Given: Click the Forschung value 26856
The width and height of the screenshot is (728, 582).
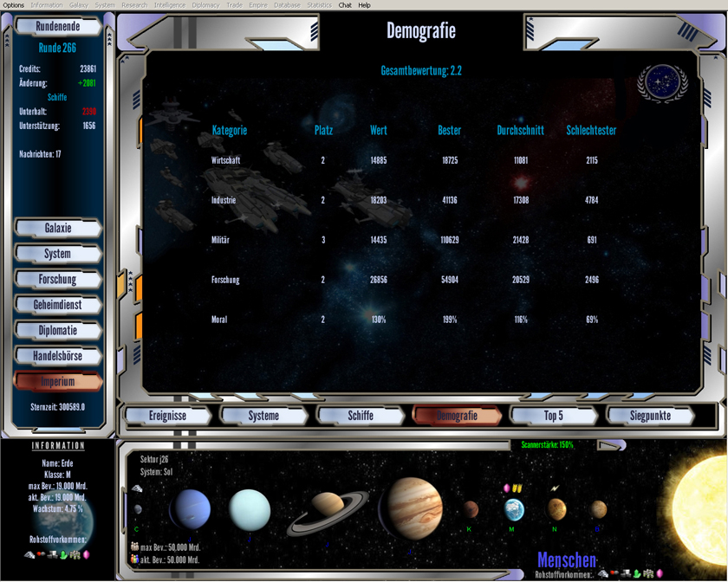Looking at the screenshot, I should point(379,280).
